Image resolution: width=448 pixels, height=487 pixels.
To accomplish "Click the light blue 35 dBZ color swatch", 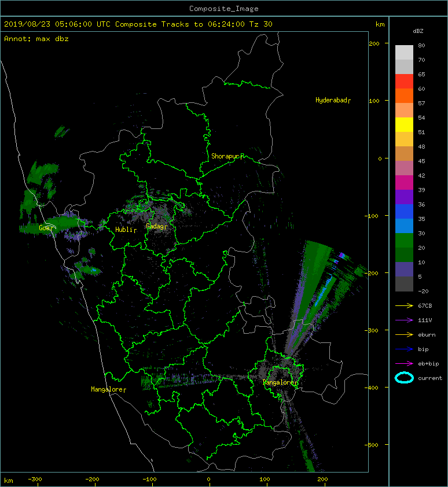I will [404, 226].
